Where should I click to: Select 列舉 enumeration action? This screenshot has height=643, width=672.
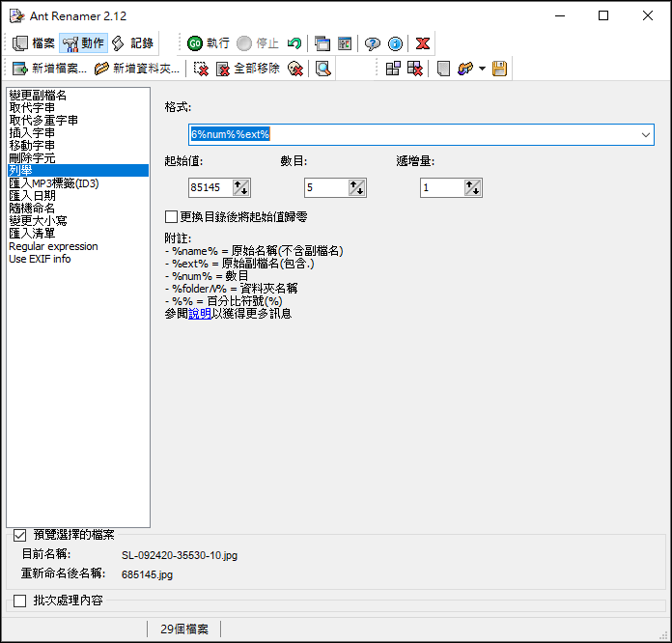coord(78,171)
